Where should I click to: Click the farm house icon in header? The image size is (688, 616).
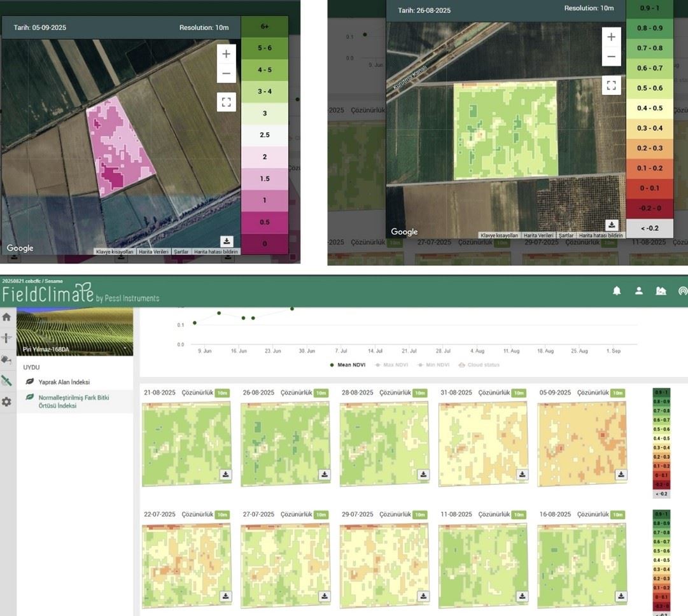tap(661, 291)
